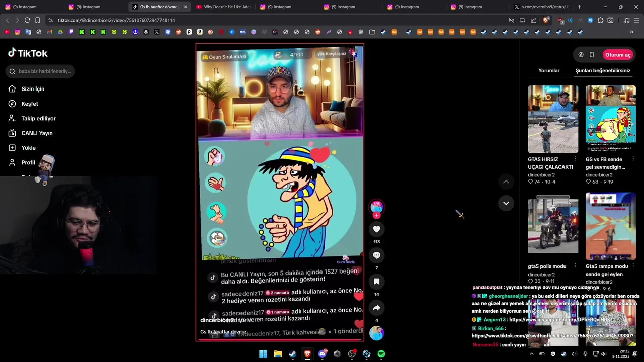The width and height of the screenshot is (644, 362).
Task: Open a new browser tab
Action: pos(579,7)
